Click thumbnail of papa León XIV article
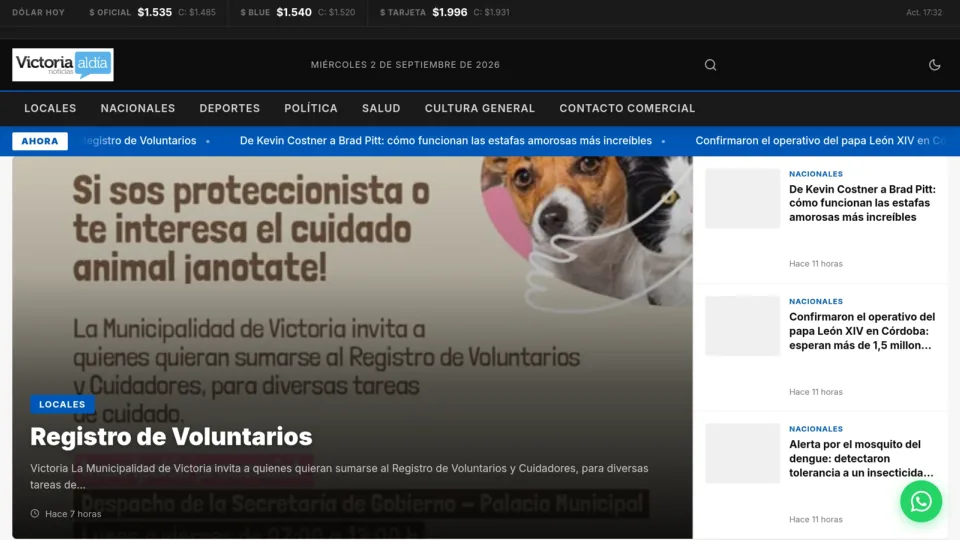 tap(743, 326)
